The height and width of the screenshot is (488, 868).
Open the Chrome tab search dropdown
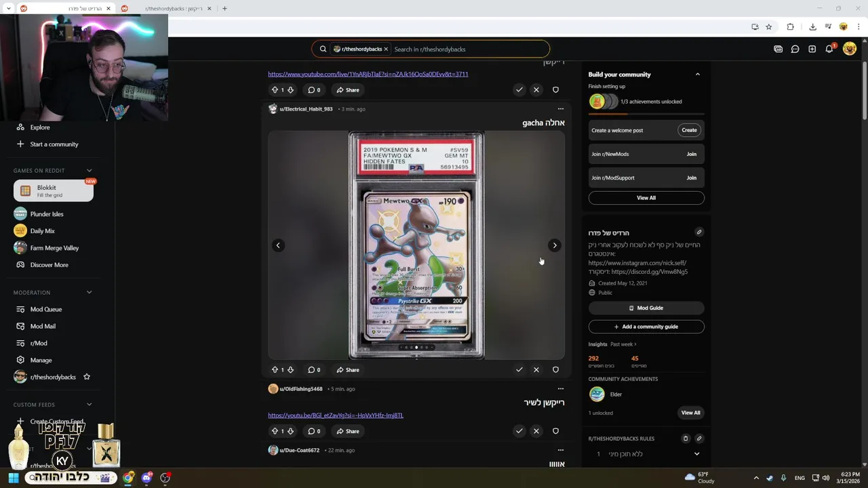[8, 8]
